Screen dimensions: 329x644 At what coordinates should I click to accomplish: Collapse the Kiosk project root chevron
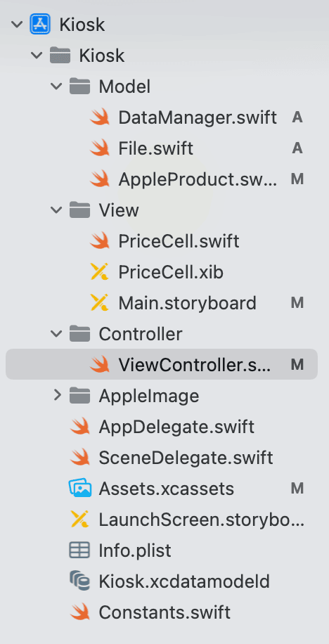coord(17,24)
